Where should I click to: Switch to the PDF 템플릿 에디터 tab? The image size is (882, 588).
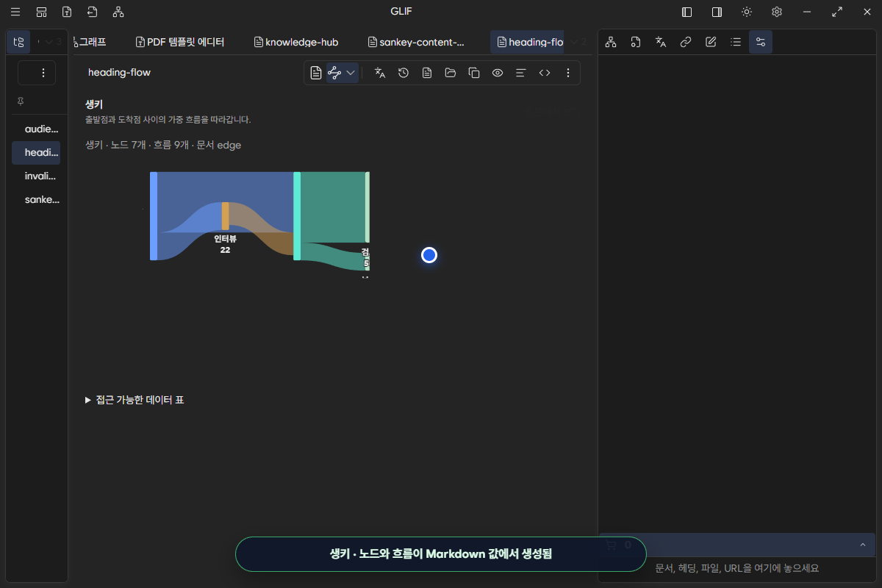coord(179,42)
